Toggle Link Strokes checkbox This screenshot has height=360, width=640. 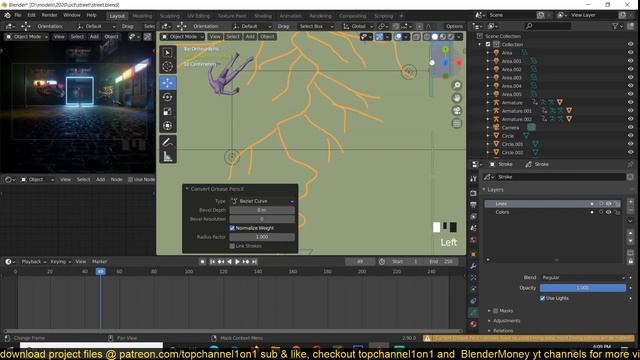[232, 246]
